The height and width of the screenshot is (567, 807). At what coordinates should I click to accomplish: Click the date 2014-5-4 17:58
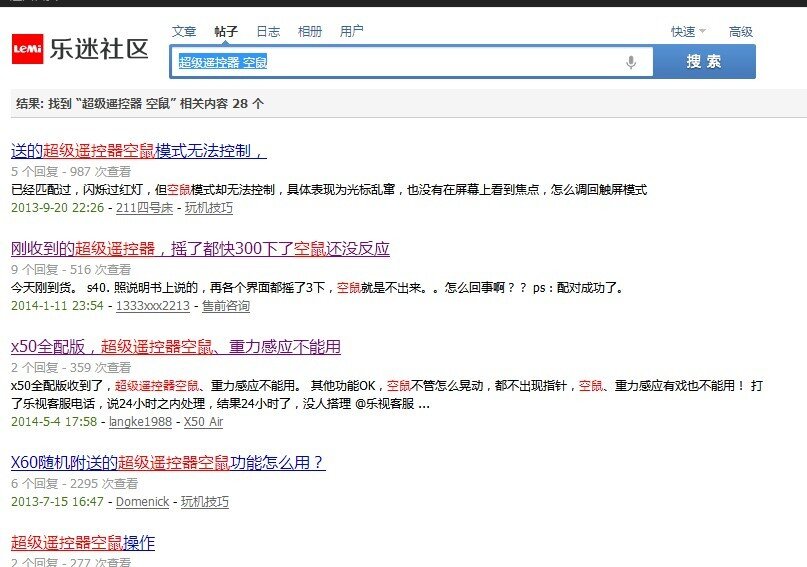(54, 422)
